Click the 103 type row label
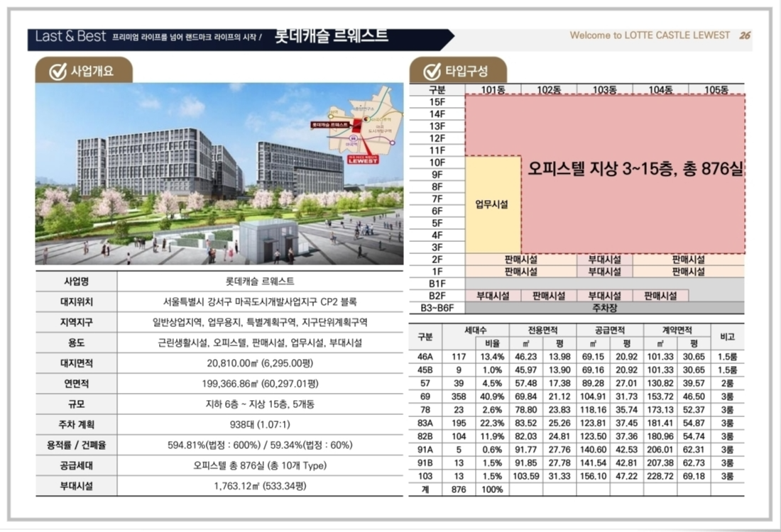This screenshot has height=532, width=781. [425, 476]
